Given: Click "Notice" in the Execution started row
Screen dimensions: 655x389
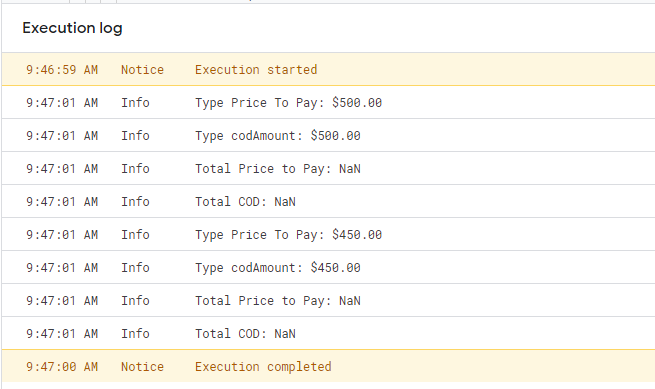Looking at the screenshot, I should point(142,69).
